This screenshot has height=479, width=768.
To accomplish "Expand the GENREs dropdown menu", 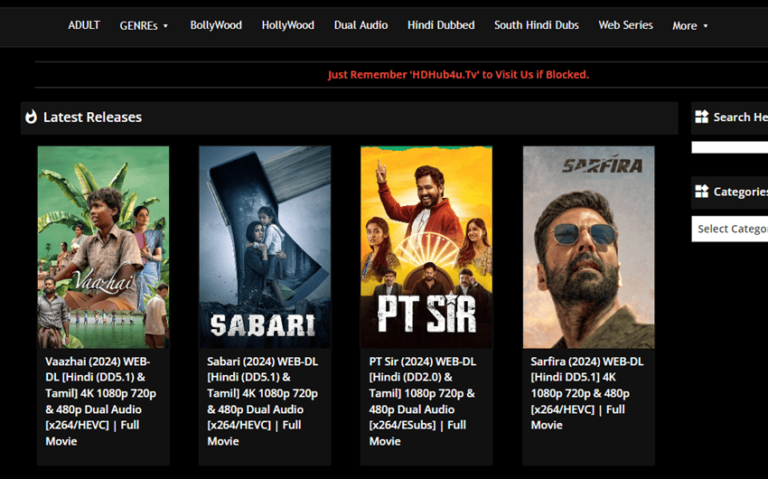I will click(x=144, y=25).
